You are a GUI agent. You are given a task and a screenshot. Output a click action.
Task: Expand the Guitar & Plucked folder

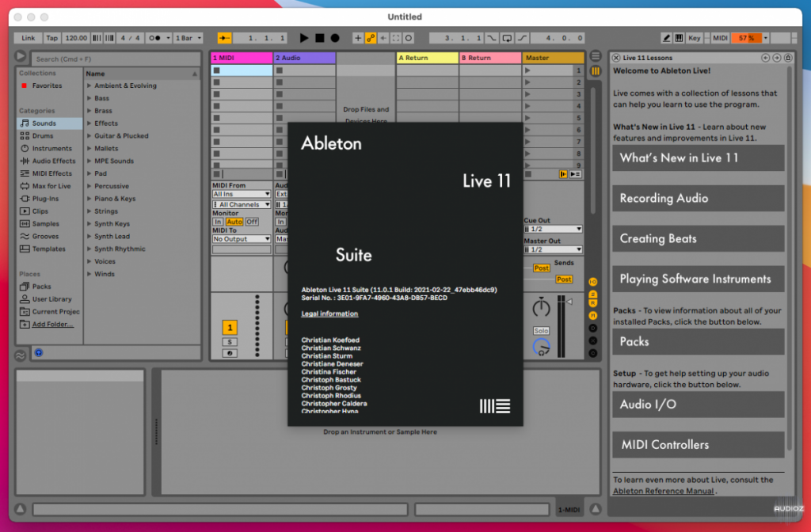tap(89, 135)
